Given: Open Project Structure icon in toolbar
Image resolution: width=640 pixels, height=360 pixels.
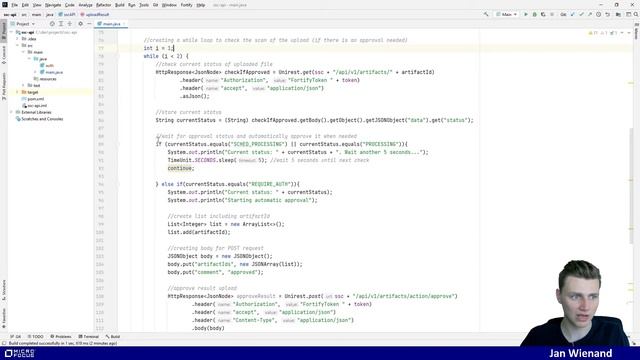Looking at the screenshot, I should [618, 14].
